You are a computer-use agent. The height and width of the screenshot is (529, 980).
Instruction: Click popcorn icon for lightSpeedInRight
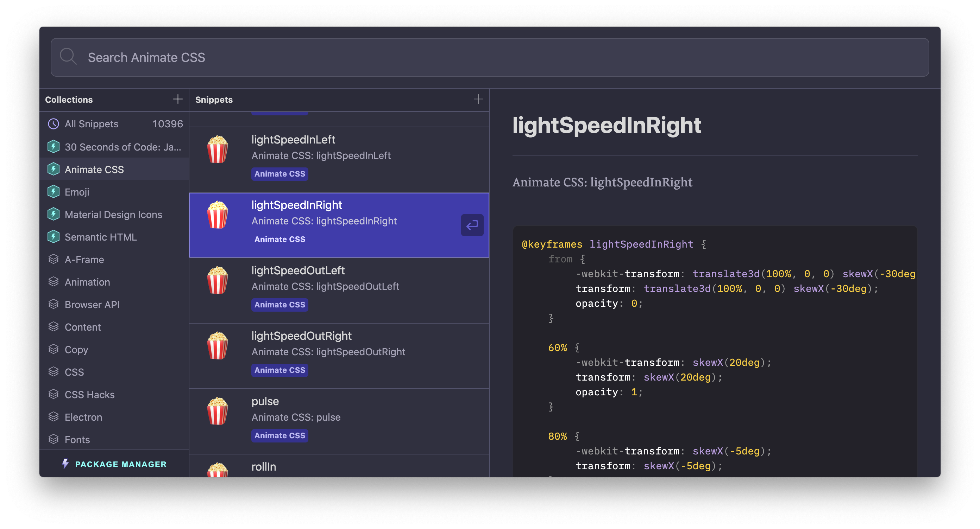pyautogui.click(x=218, y=215)
